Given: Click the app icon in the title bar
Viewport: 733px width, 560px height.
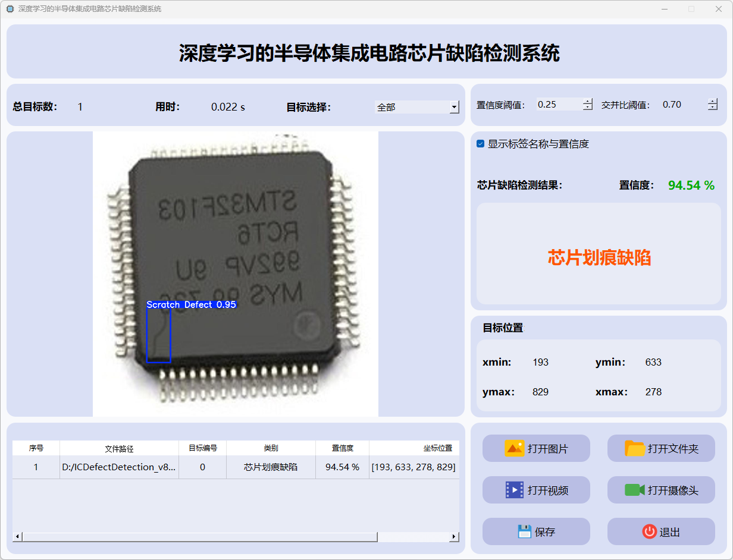Looking at the screenshot, I should pyautogui.click(x=10, y=9).
